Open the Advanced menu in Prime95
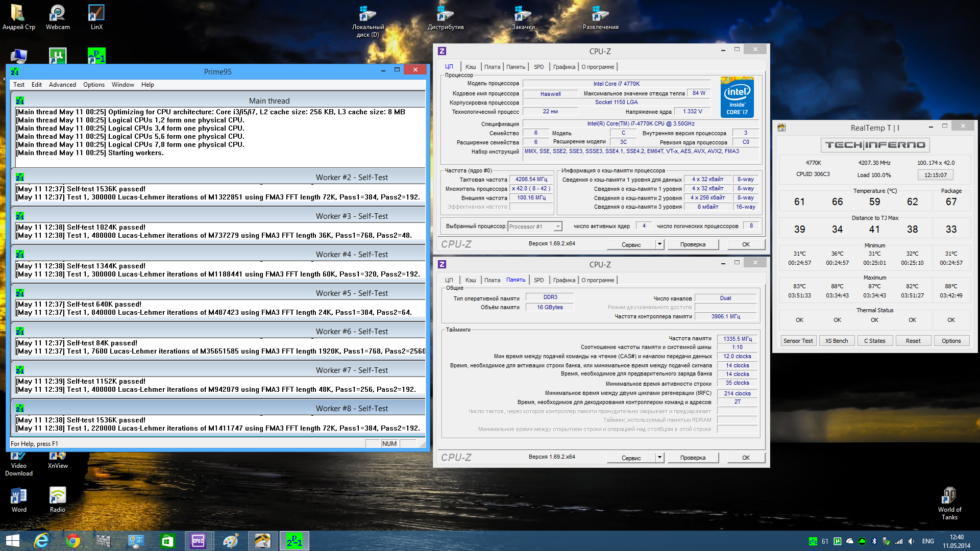980x551 pixels. click(62, 85)
